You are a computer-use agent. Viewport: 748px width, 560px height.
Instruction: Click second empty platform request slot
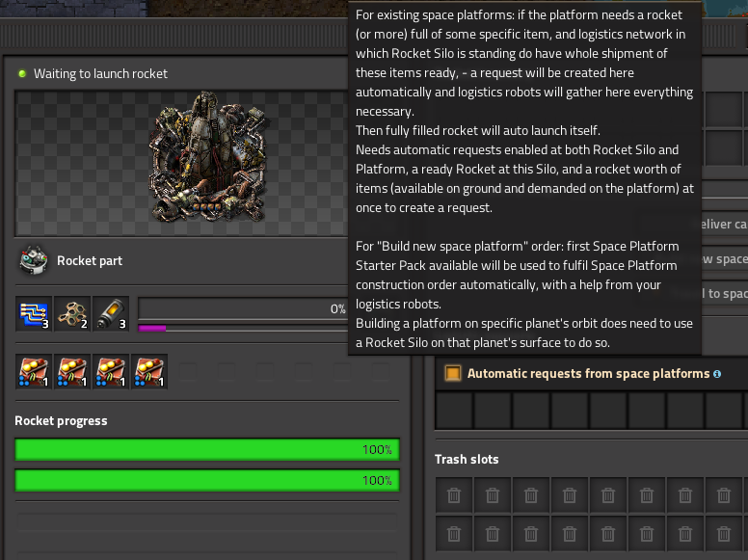click(493, 411)
